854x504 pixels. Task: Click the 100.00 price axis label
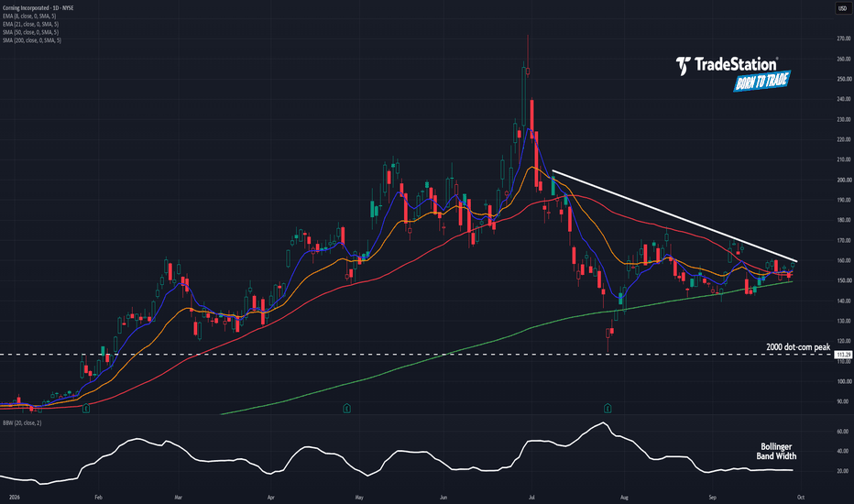(x=844, y=381)
